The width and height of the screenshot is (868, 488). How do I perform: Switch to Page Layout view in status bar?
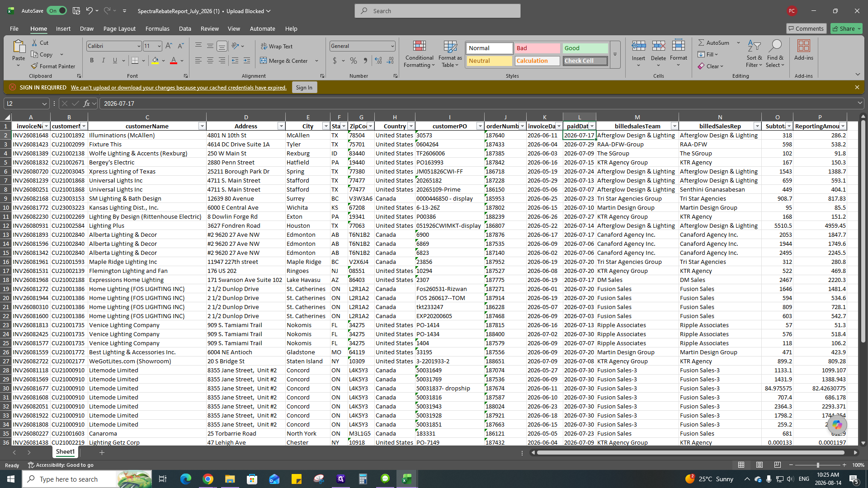(759, 465)
